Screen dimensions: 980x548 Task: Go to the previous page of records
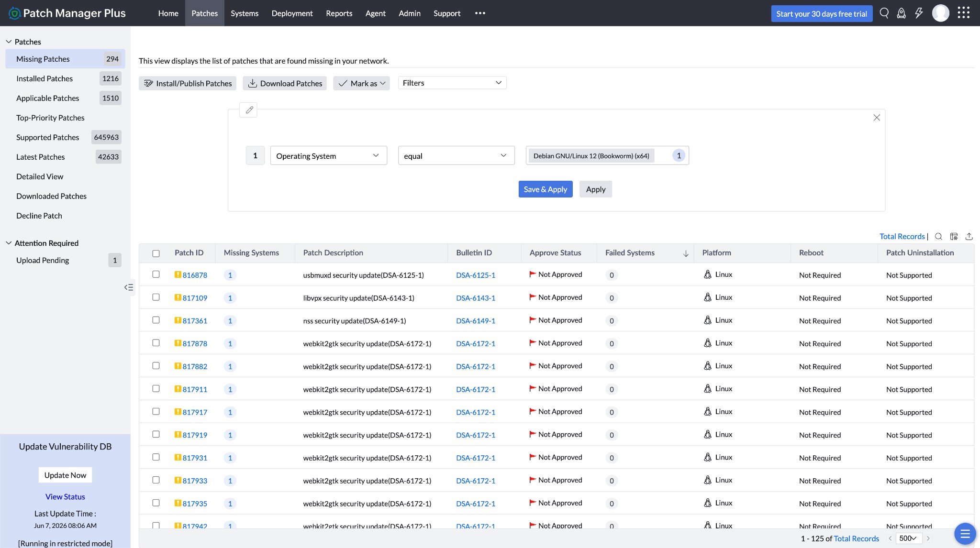(x=890, y=538)
